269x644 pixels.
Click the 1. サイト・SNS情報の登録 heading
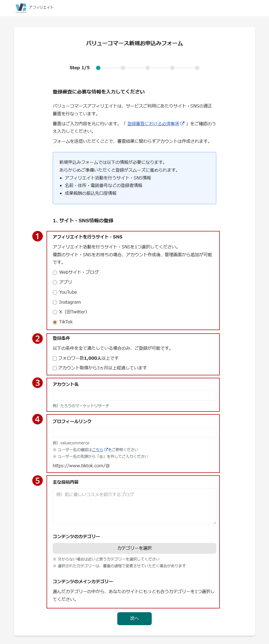(83, 220)
